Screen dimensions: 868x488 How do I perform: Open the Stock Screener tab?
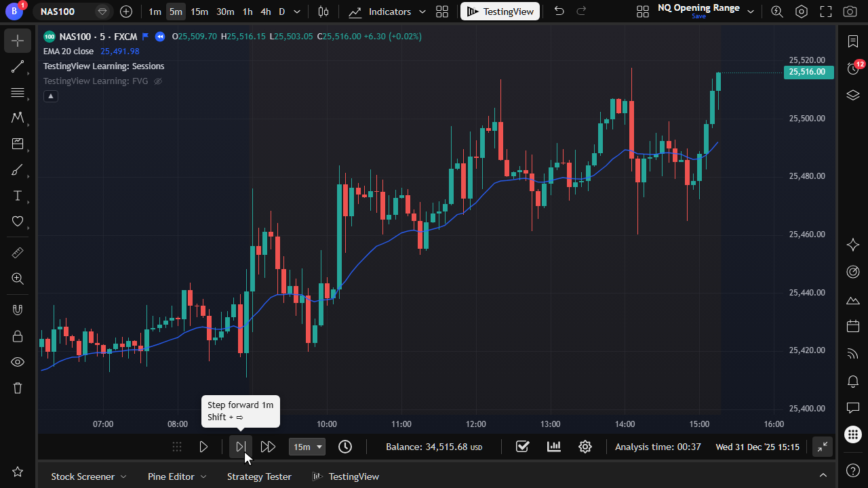point(89,476)
